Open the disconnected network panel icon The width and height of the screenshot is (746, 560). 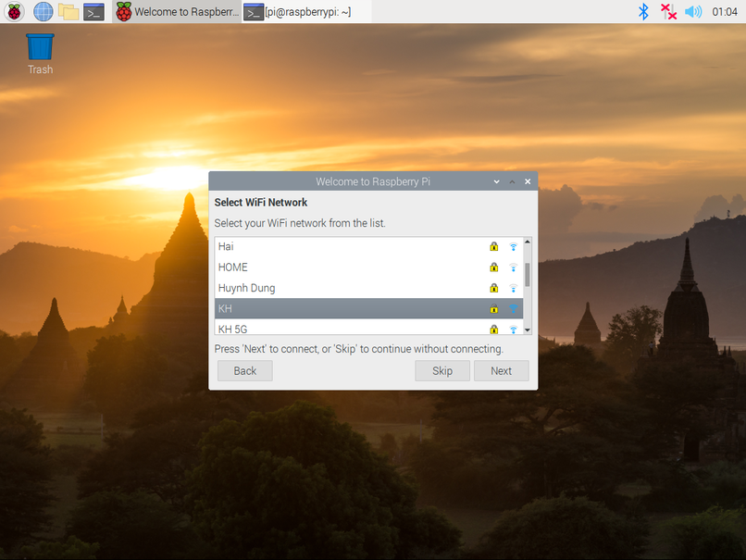click(x=668, y=11)
